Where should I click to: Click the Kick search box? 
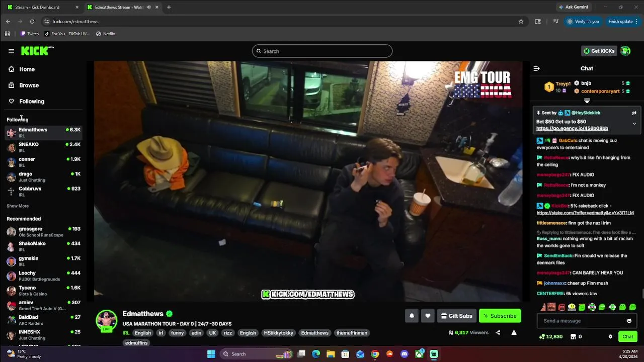point(322,51)
